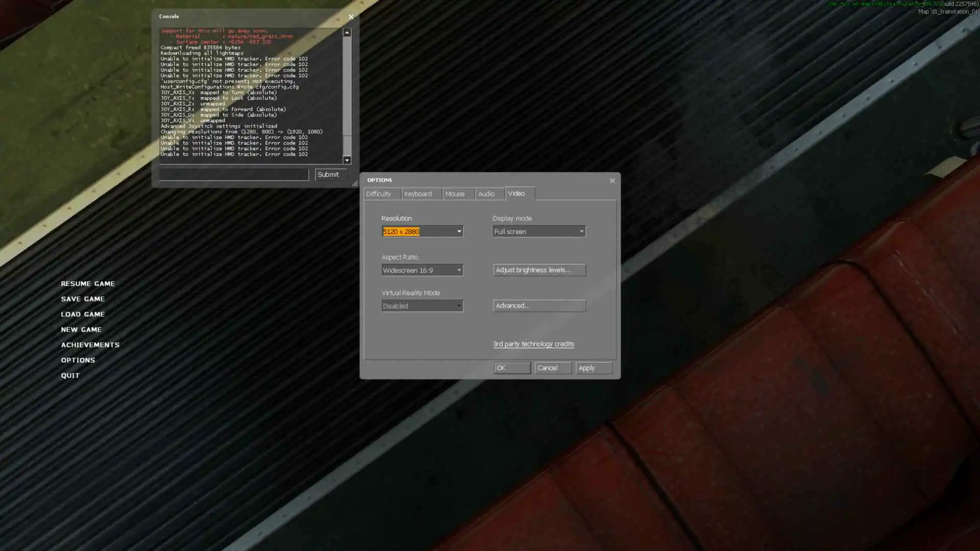Screen dimensions: 980x551
Task: Close the Console window
Action: 351,17
